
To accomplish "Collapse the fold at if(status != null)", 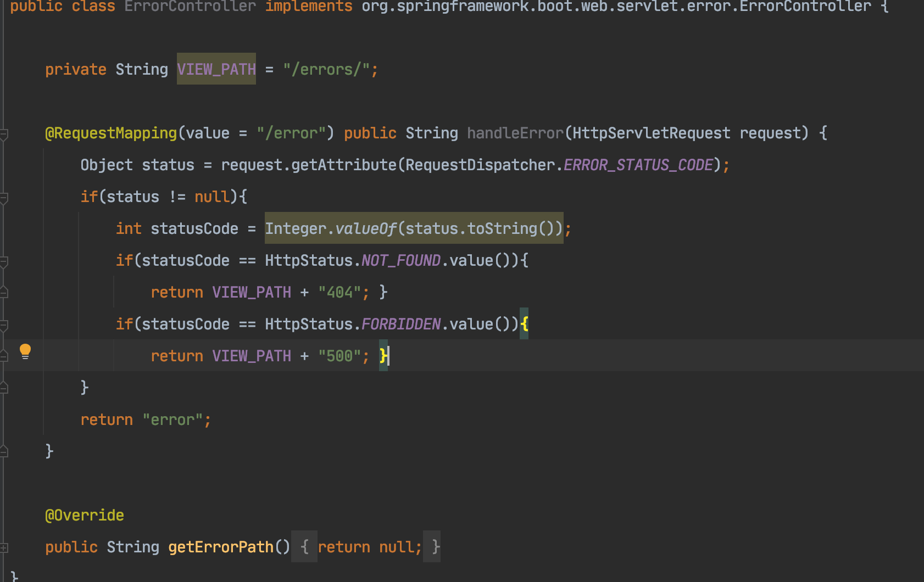I will pos(3,197).
